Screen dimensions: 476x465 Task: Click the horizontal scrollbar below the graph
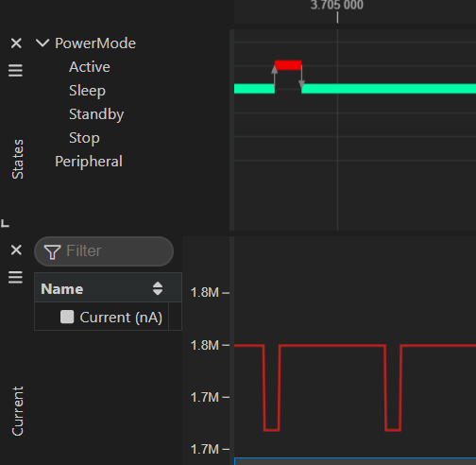[x=355, y=461]
